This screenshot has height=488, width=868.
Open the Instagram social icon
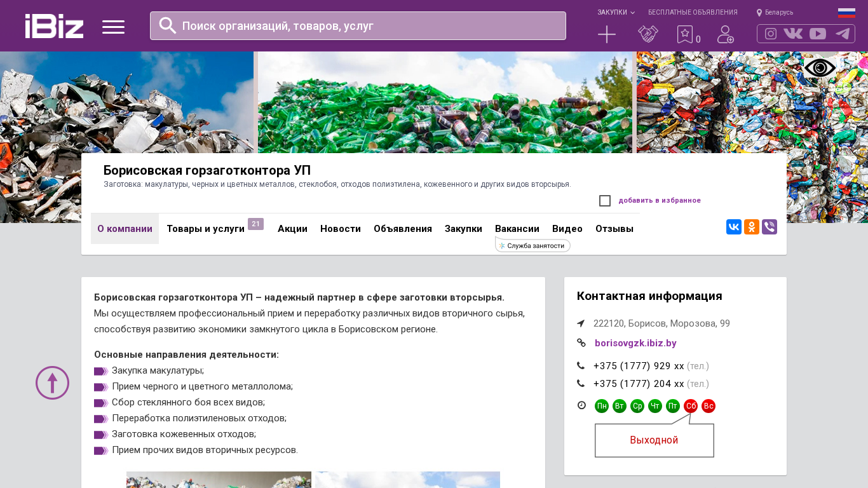[771, 34]
